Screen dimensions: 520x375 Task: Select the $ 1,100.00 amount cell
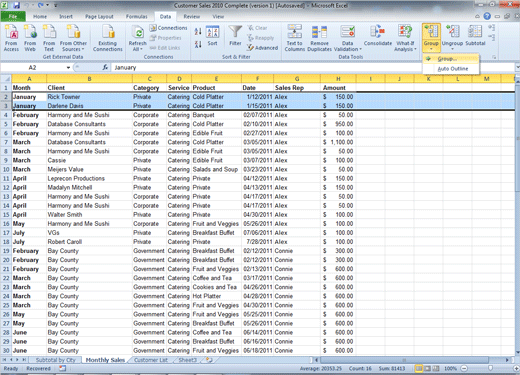point(338,142)
